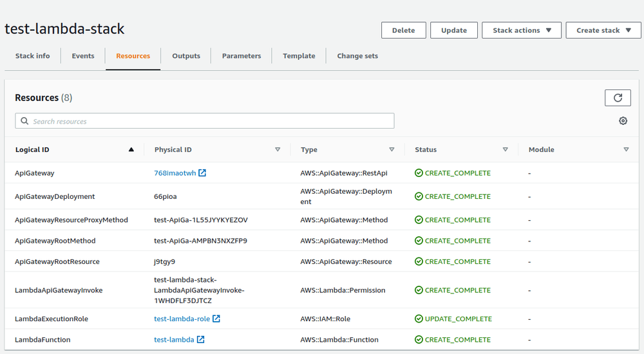Click the Update button

(x=454, y=30)
